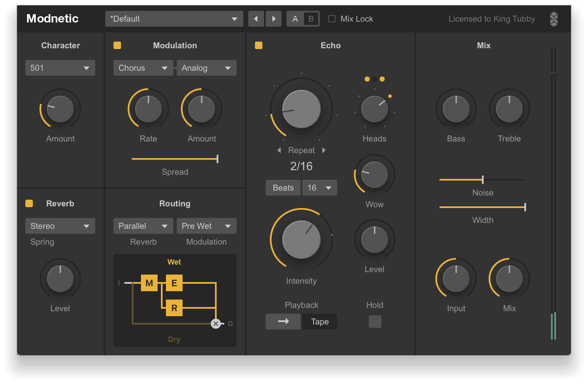Click the Modnetic logo icon top right
Screen dimensions: 588x384
(554, 18)
